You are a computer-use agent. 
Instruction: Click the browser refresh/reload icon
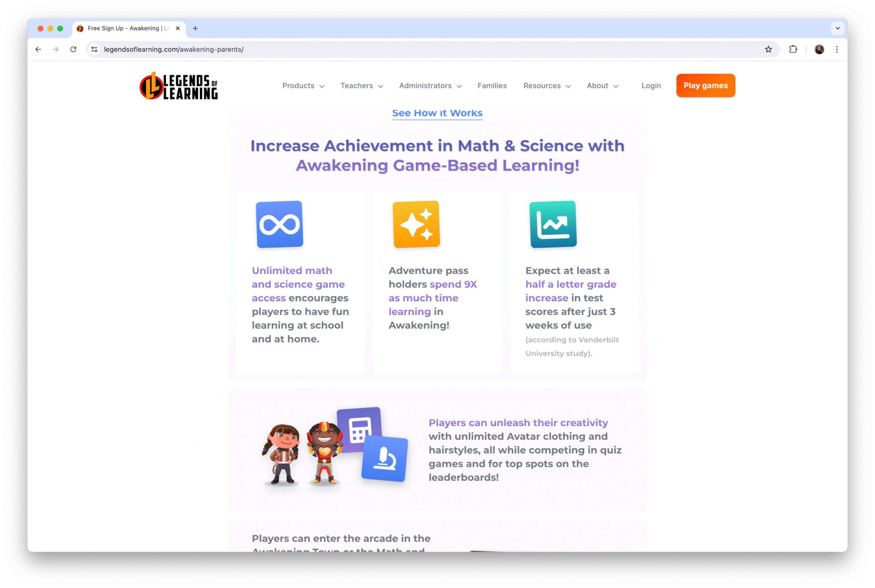pos(73,49)
